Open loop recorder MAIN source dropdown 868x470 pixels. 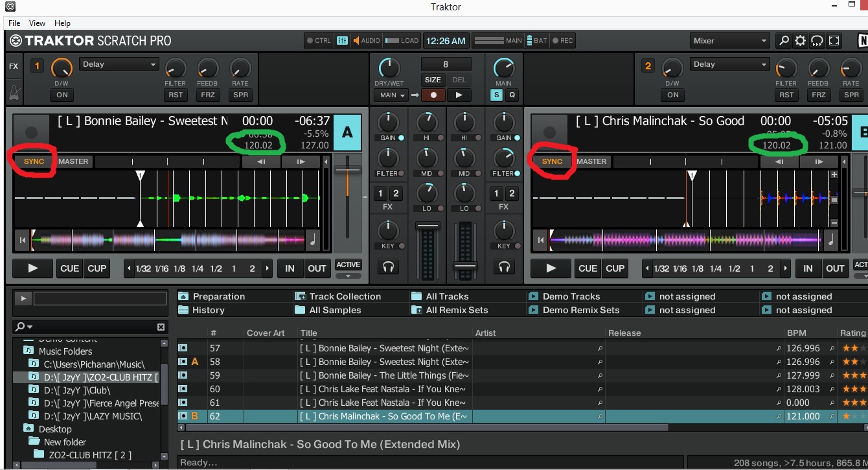[x=391, y=95]
